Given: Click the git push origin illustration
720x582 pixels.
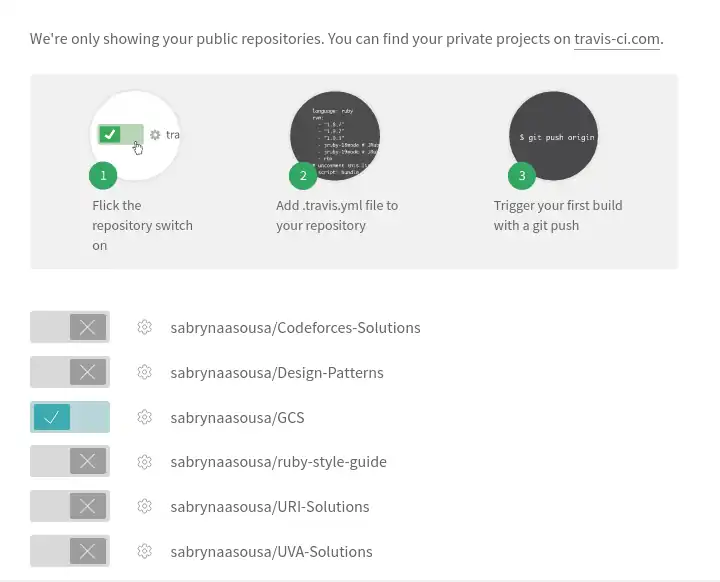Looking at the screenshot, I should [553, 136].
